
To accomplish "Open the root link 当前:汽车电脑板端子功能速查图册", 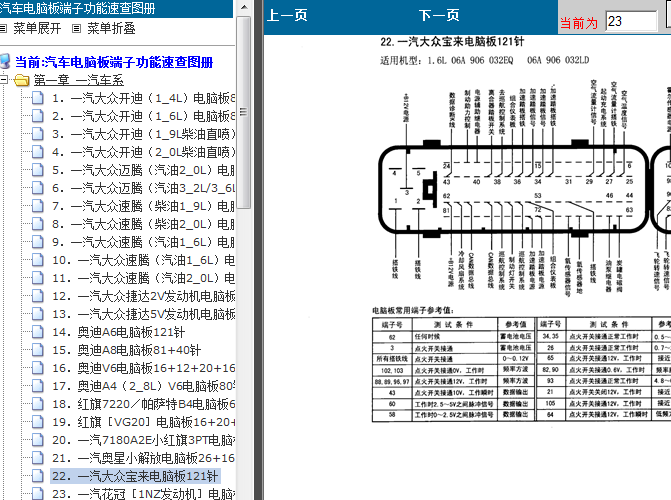I will pyautogui.click(x=114, y=62).
